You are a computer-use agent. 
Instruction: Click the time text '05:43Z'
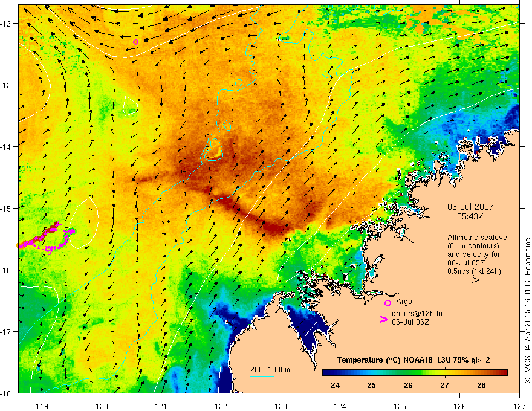470,216
